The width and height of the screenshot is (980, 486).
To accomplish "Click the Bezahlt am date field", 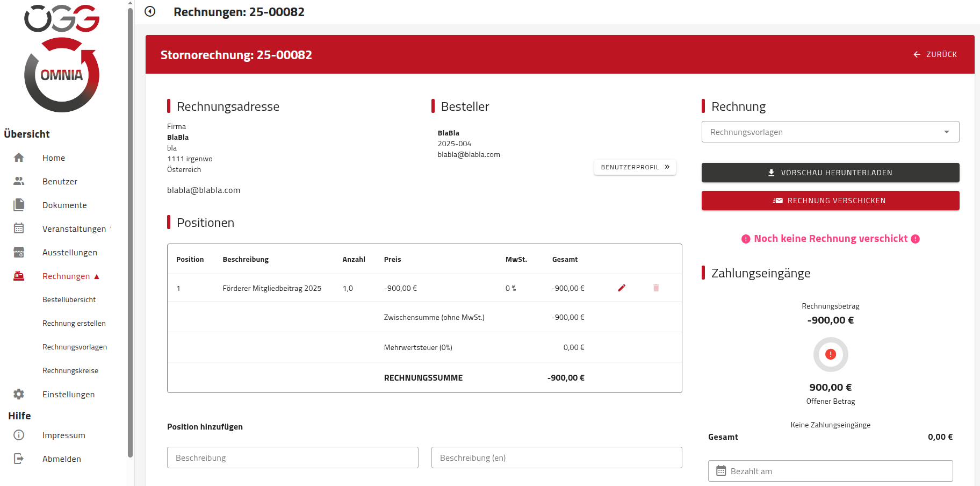I will point(831,471).
